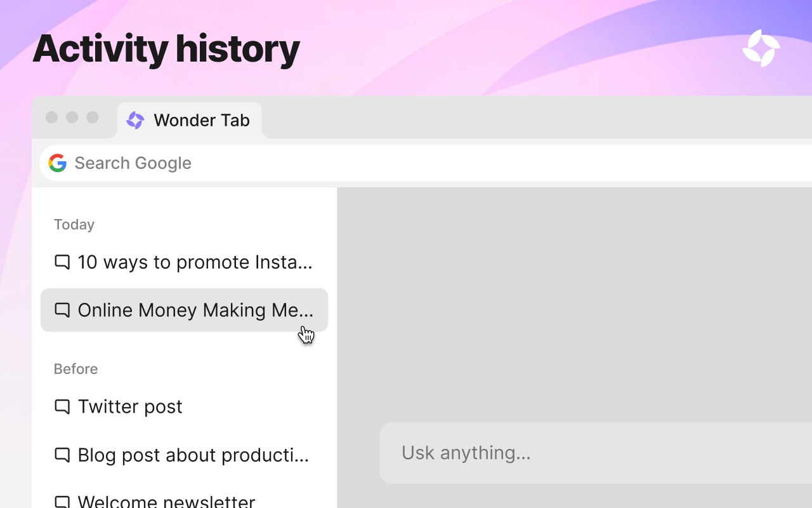Image resolution: width=812 pixels, height=508 pixels.
Task: Click the chat bubble icon beside "Twitter post"
Action: coord(62,406)
